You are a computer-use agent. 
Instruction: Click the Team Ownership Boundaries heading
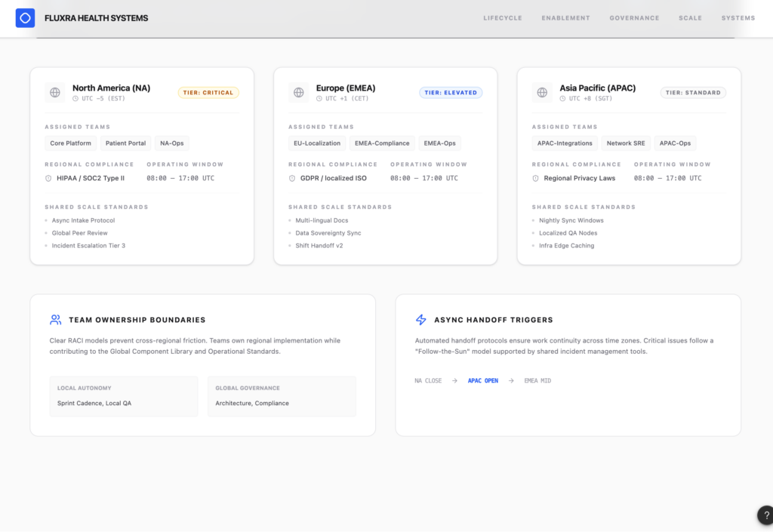(x=137, y=320)
